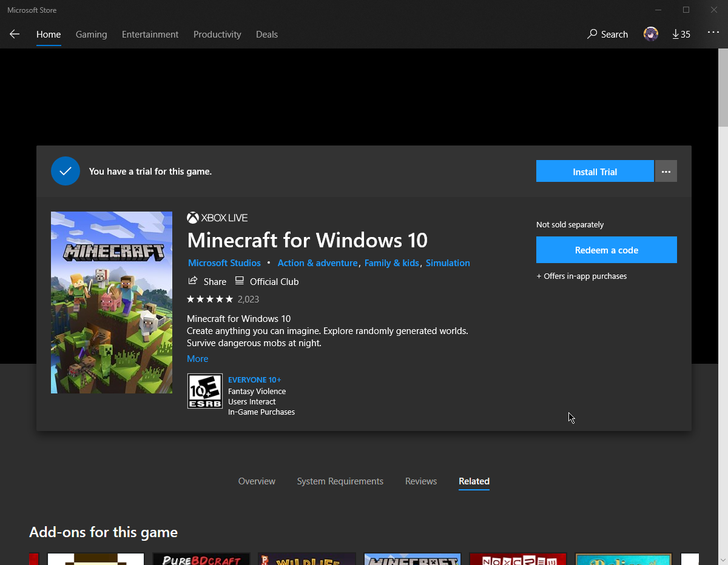728x565 pixels.
Task: Click the ESRB Everyone 10+ rating badge
Action: [x=205, y=391]
